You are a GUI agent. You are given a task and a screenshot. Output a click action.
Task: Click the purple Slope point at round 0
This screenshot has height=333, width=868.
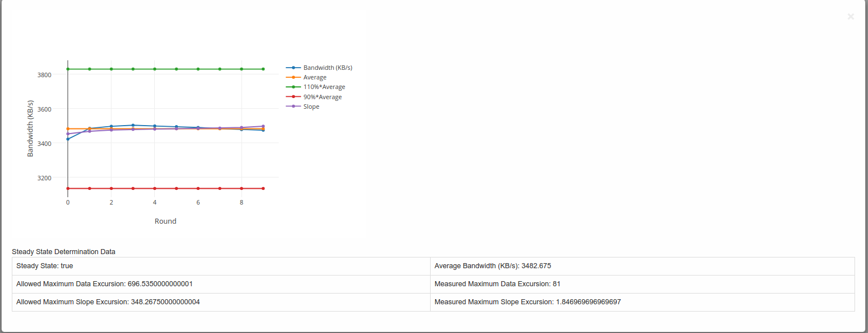68,134
